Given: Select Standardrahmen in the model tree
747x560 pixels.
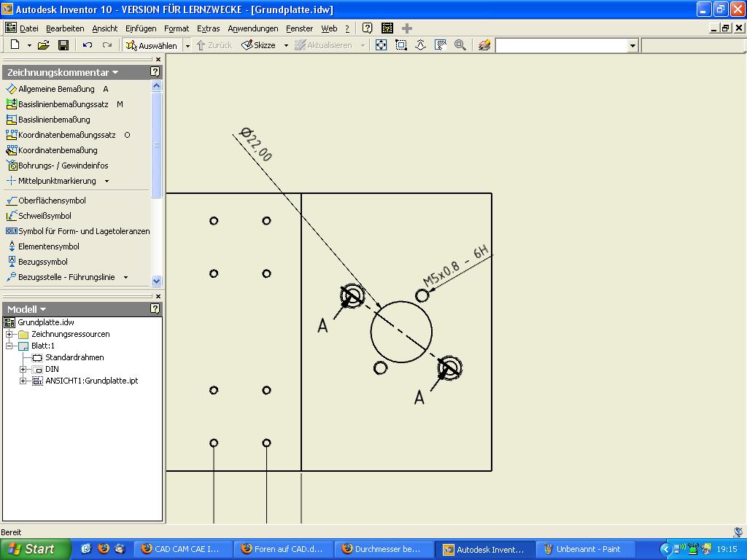Looking at the screenshot, I should [69, 357].
